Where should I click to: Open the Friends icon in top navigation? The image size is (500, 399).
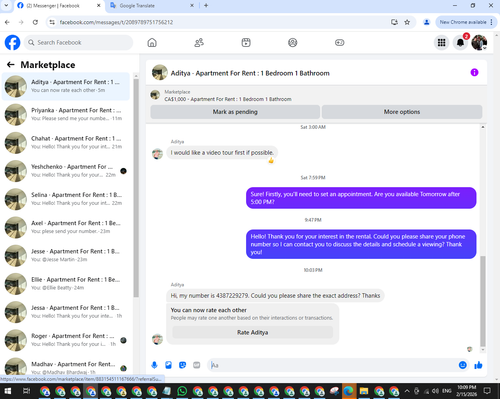pos(199,42)
